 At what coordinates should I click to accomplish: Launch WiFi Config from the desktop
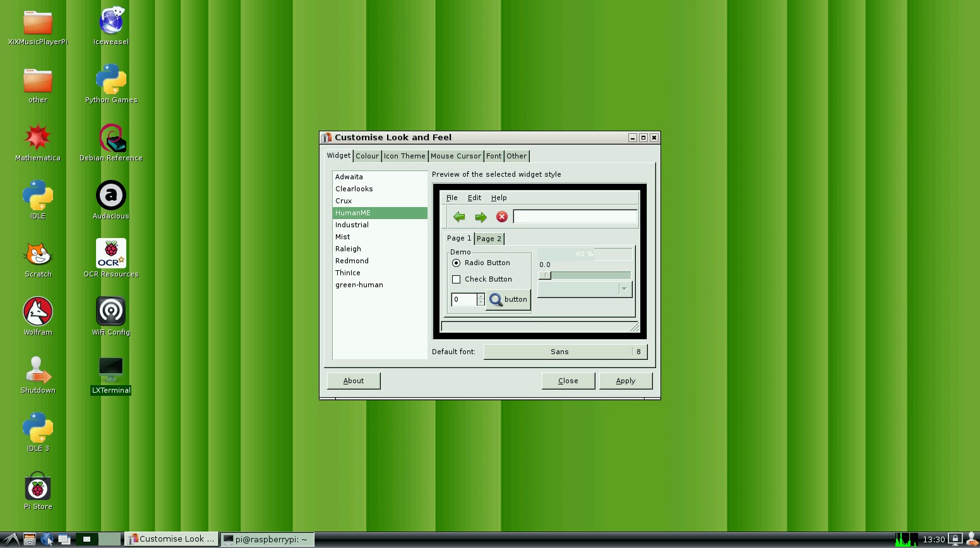click(x=111, y=311)
